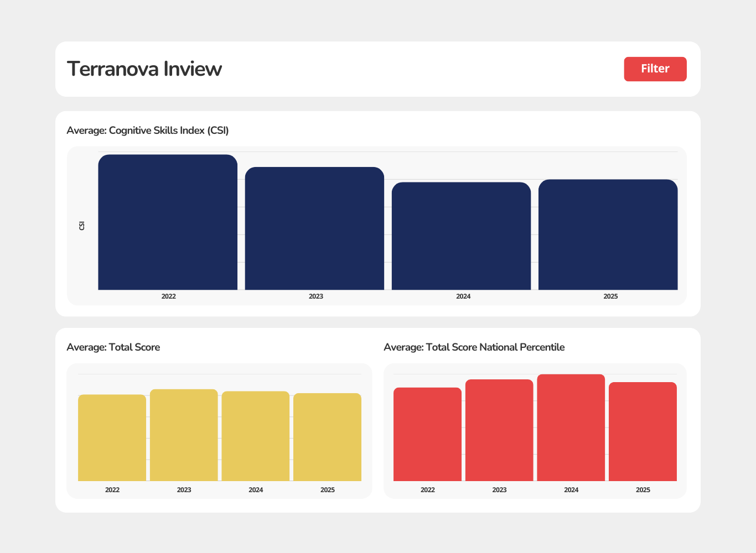Screen dimensions: 756x553
Task: Select the 2023 bar in Total Score chart
Action: click(184, 435)
